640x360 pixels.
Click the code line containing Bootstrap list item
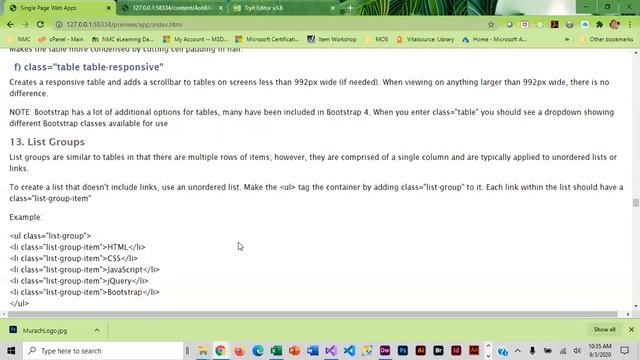click(84, 292)
